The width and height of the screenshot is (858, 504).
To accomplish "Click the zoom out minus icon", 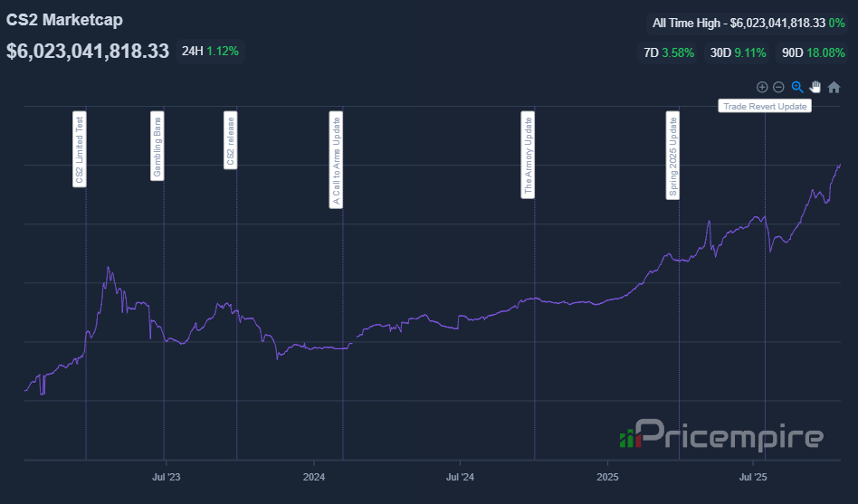I will [778, 87].
